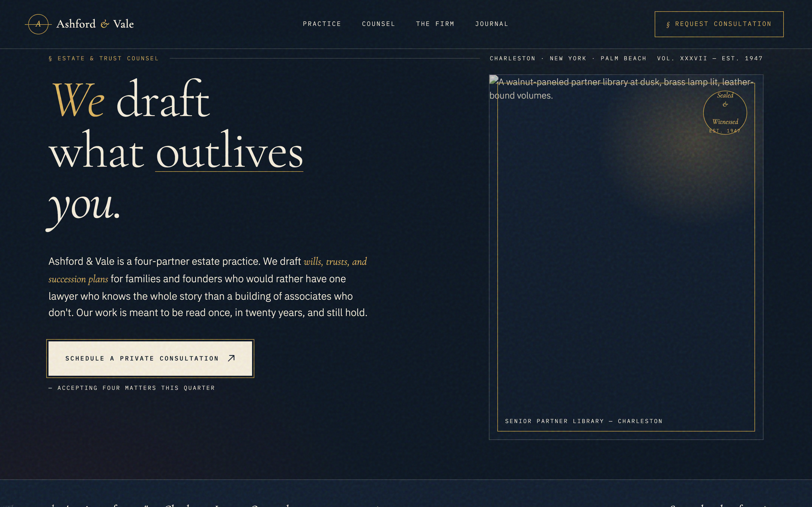Go to The Firm page
812x507 pixels.
435,24
